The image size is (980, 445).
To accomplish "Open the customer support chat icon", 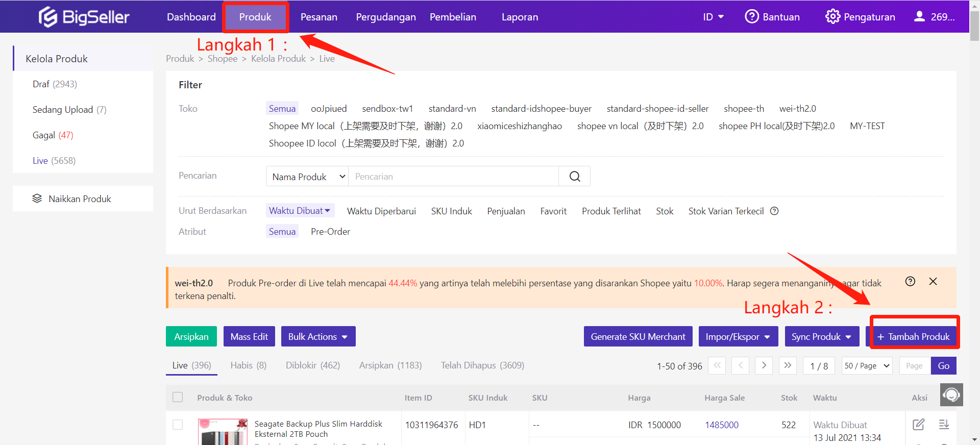I will 951,395.
